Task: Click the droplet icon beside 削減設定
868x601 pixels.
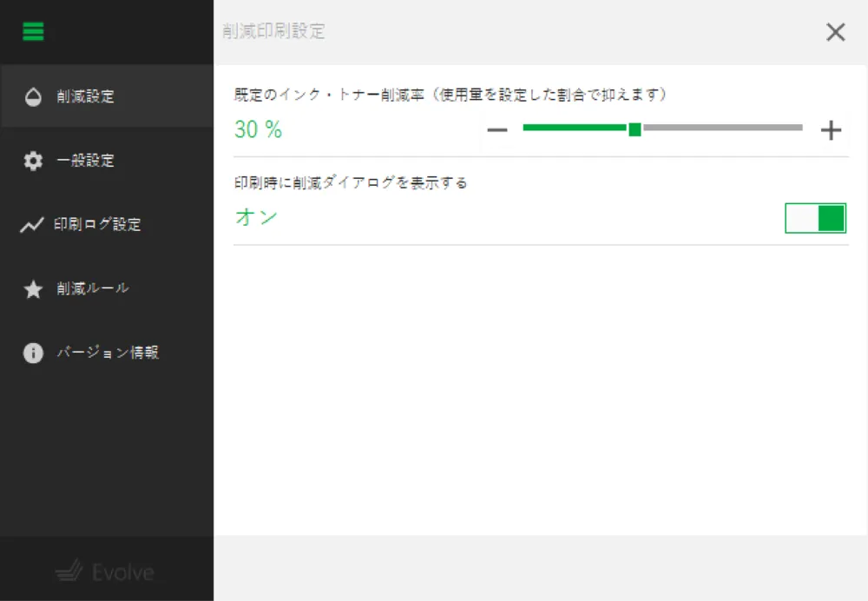Action: pos(33,96)
